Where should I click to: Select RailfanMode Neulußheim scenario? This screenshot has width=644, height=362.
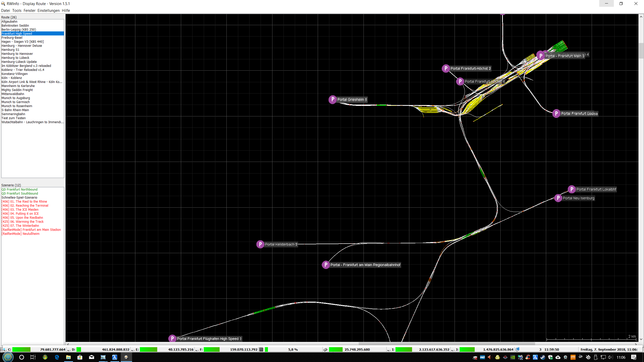20,234
